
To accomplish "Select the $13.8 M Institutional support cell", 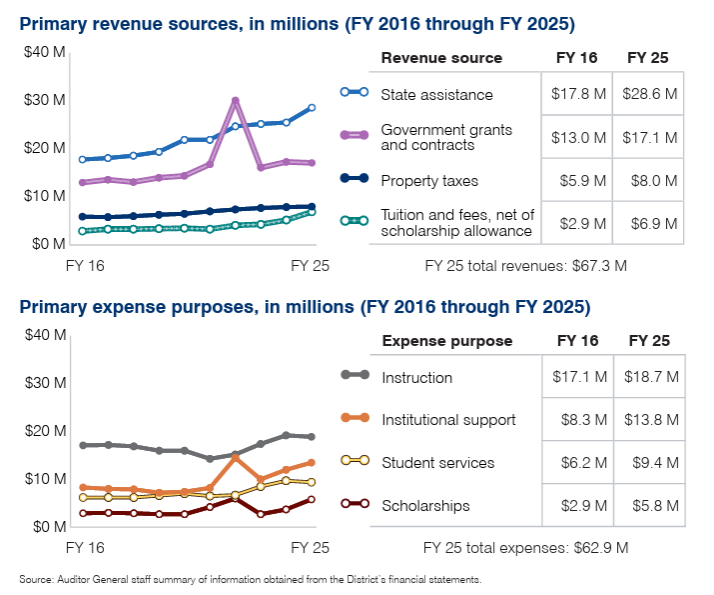I will (x=649, y=420).
